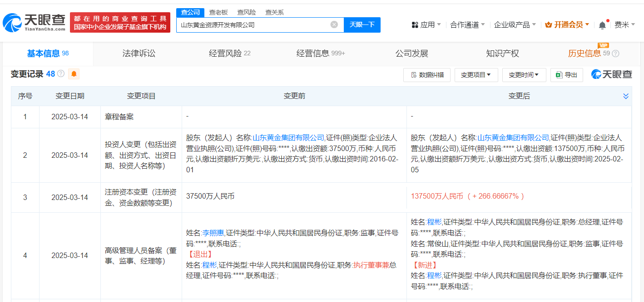Open the notification bell icon

tap(602, 25)
